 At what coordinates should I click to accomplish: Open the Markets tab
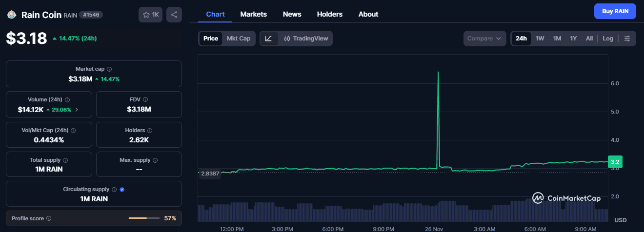(x=253, y=14)
